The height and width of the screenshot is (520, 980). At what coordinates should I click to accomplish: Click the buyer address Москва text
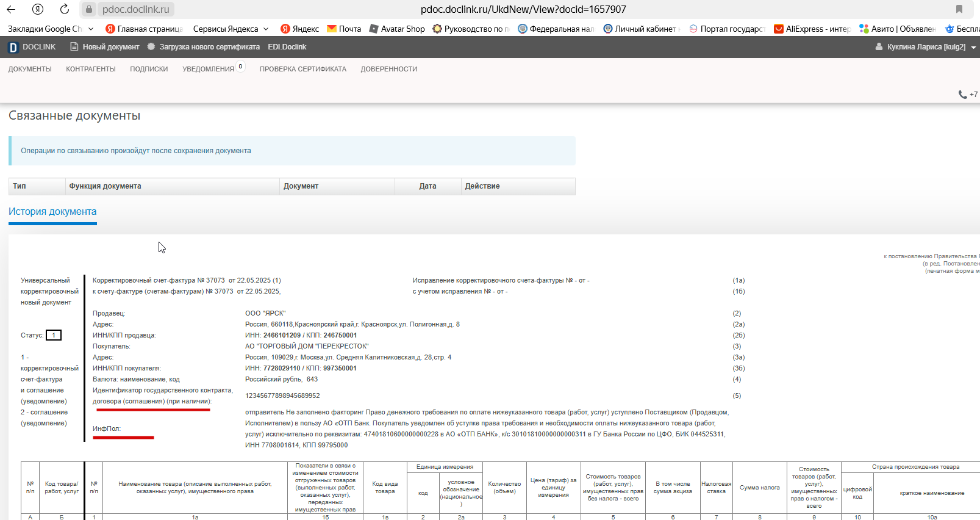[348, 357]
